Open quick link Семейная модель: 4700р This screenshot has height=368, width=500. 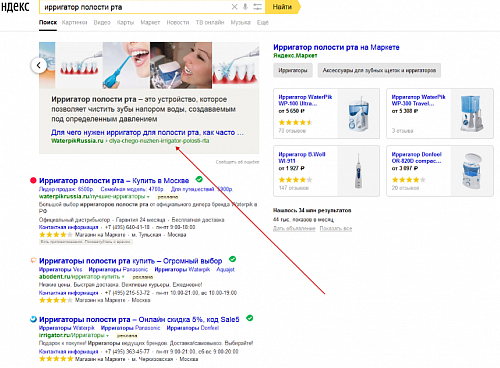(132, 189)
